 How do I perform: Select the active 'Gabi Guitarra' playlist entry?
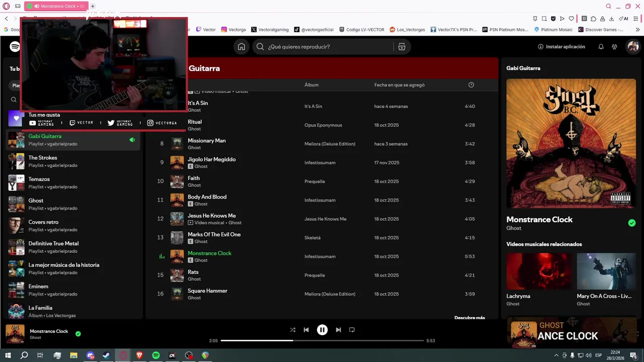(x=73, y=140)
